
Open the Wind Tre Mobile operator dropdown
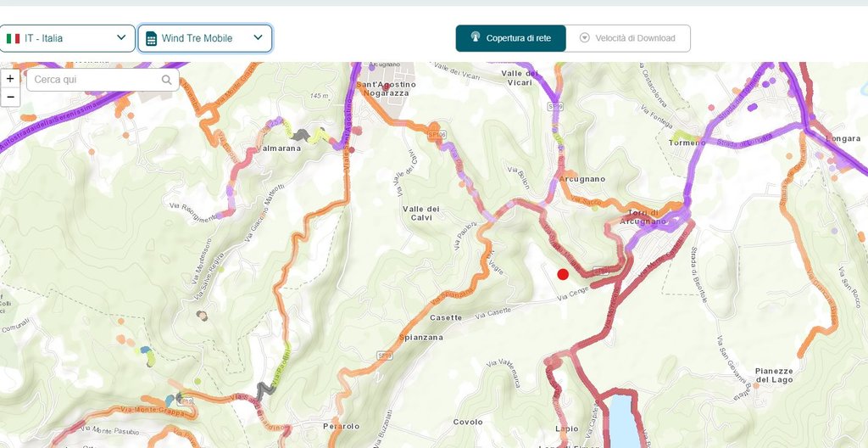204,38
